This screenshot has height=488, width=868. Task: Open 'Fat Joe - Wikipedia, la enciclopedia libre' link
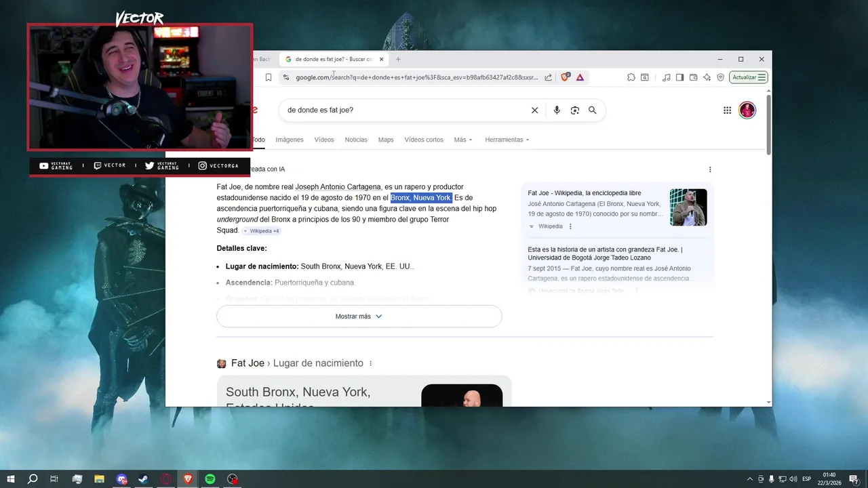585,193
